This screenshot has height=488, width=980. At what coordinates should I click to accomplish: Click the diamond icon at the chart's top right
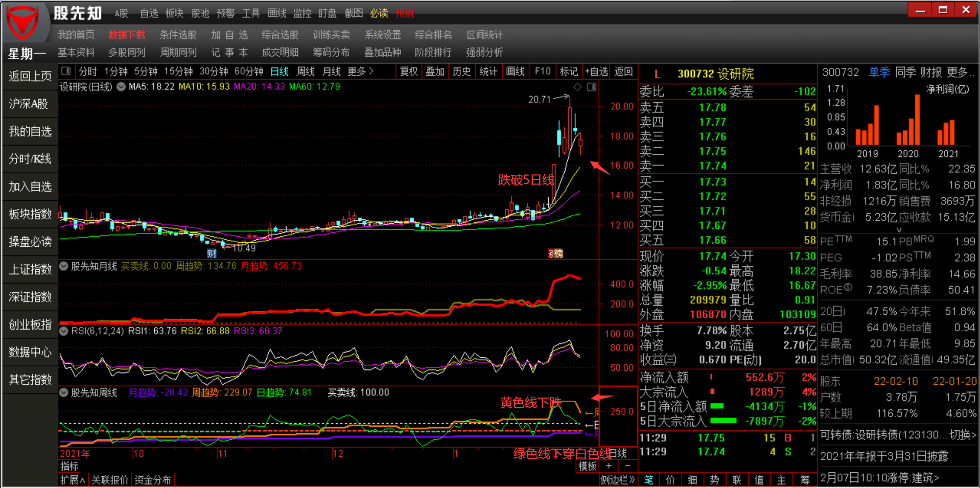577,87
